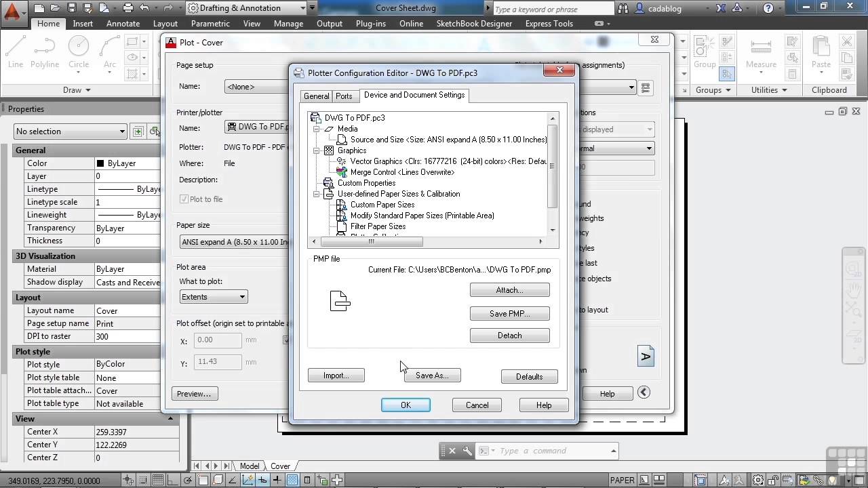Viewport: 868px width, 488px height.
Task: Click the Redo arrow icon
Action: tap(167, 8)
